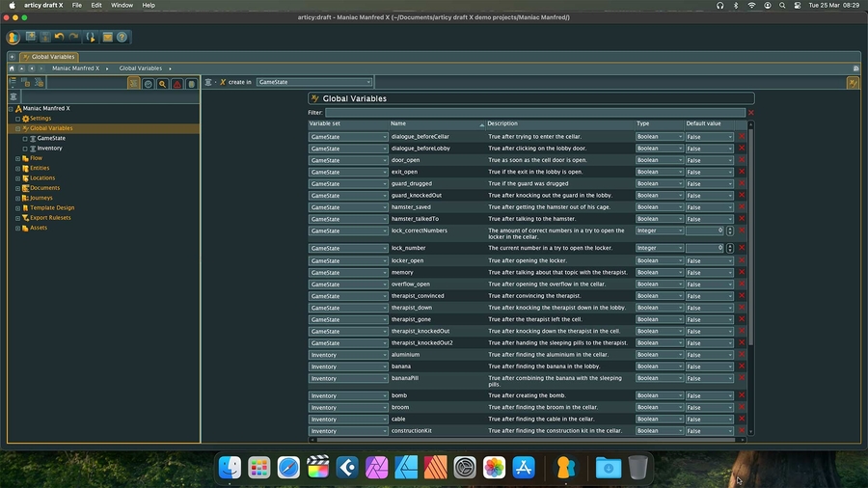The image size is (868, 488).
Task: Click the undo arrow in the toolbar
Action: pos(59,38)
